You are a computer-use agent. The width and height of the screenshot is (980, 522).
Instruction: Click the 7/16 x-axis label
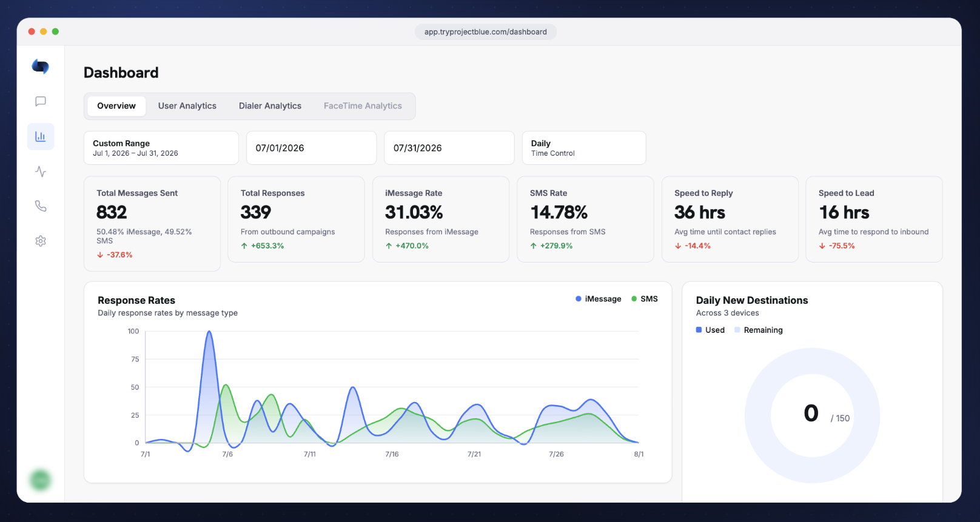click(392, 454)
